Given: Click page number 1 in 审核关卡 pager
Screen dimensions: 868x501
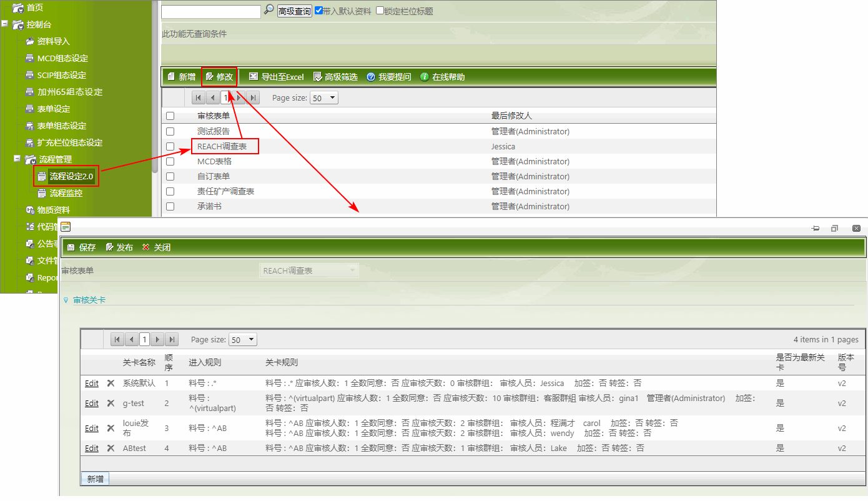Looking at the screenshot, I should coord(145,339).
